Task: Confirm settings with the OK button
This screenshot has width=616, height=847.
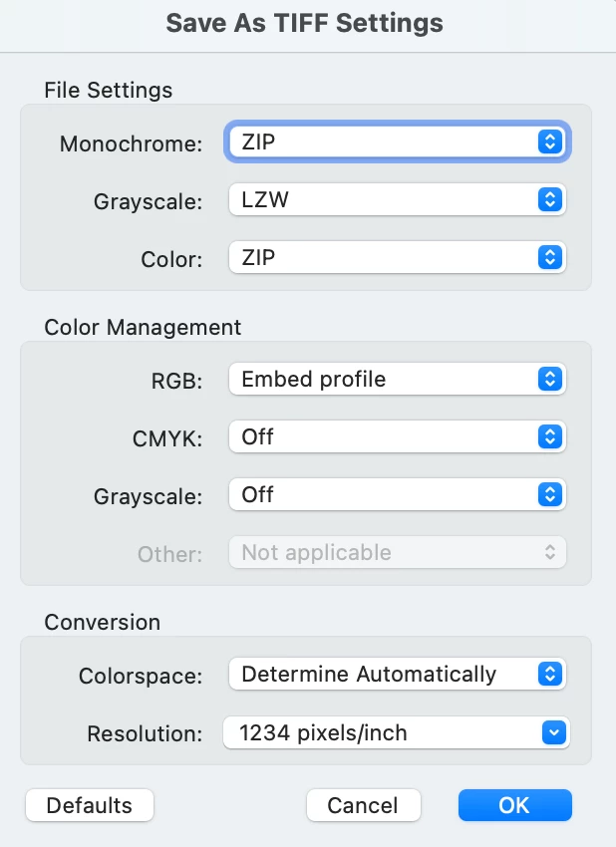Action: tap(514, 805)
